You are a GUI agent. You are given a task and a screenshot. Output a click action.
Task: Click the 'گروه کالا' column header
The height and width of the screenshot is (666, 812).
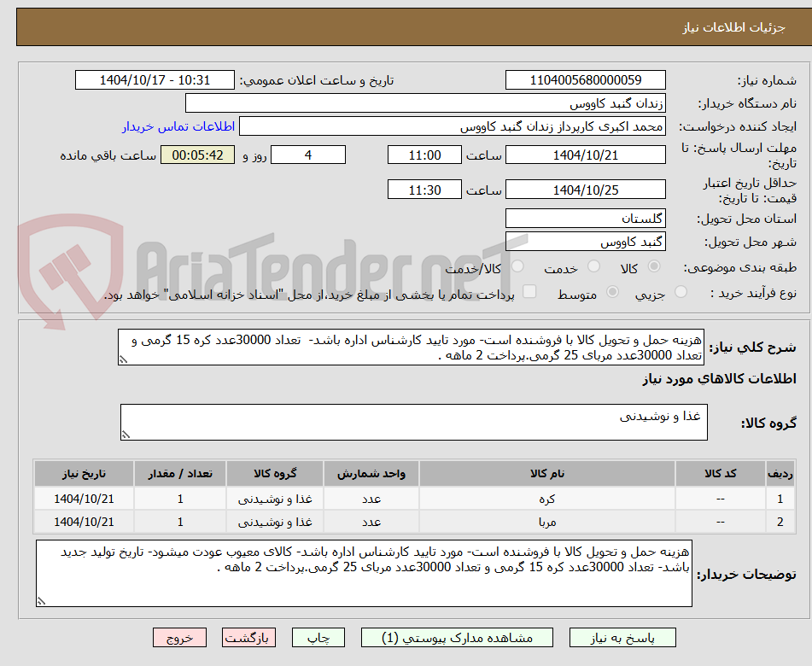click(275, 473)
